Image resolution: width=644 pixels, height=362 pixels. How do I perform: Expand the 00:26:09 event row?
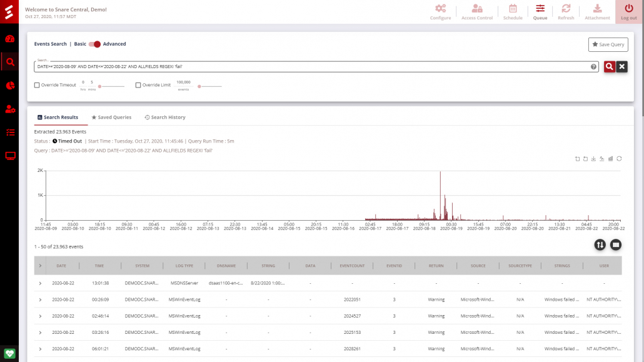point(40,299)
